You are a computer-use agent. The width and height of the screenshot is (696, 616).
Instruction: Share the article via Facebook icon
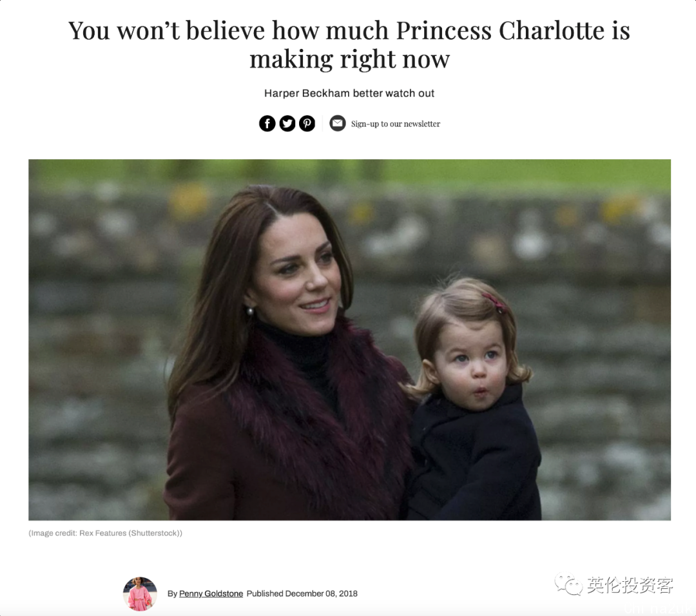[267, 123]
